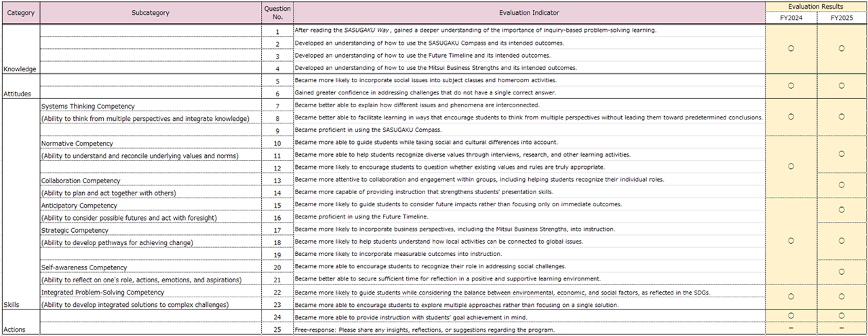
Task: Click indicator on Mitsui Business Strengths understanding
Action: 435,68
